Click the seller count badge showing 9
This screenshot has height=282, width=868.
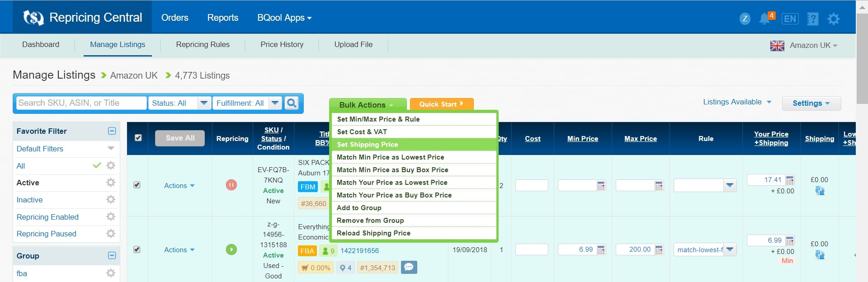(329, 251)
